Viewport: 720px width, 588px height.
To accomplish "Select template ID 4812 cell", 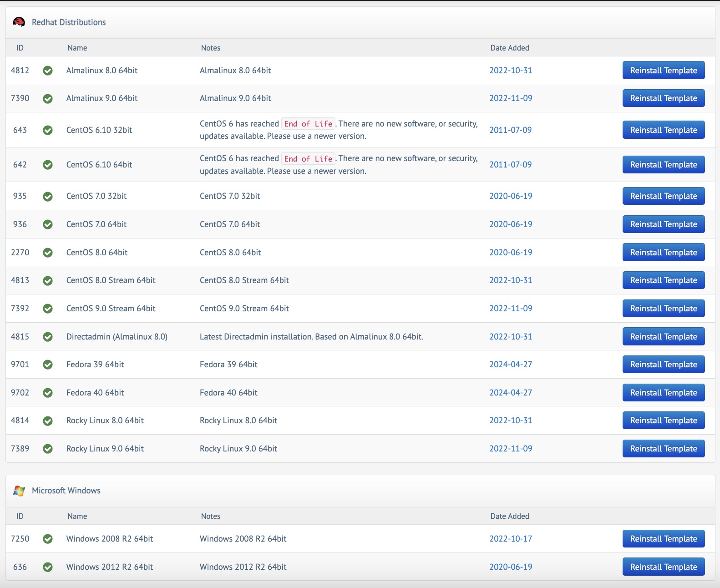I will (20, 70).
